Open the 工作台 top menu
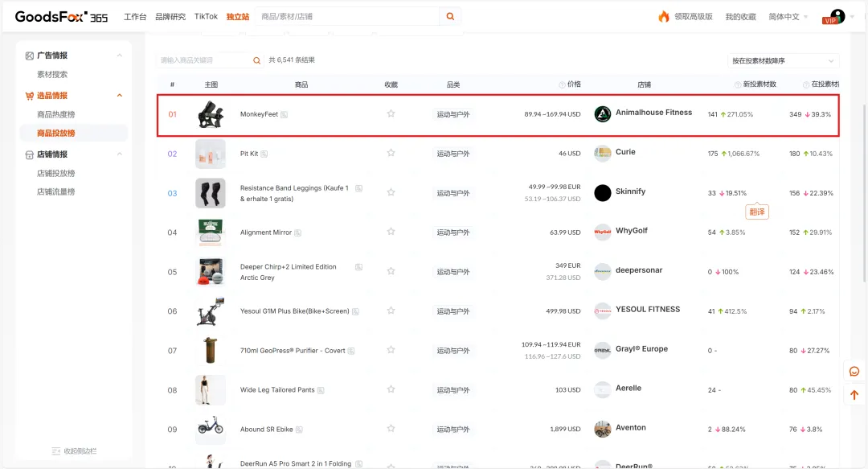Screen dimensions: 868x469 point(135,17)
